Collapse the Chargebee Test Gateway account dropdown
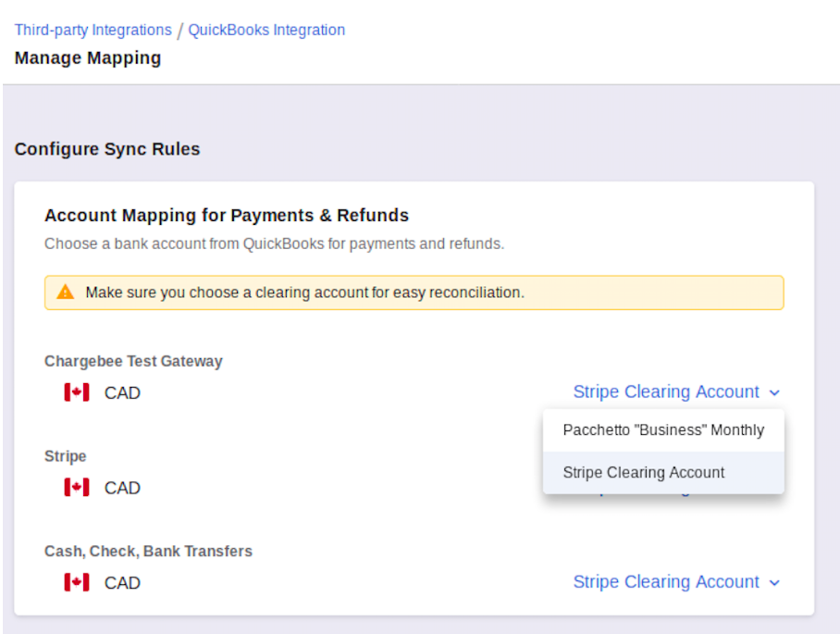The width and height of the screenshot is (840, 634). pyautogui.click(x=666, y=392)
